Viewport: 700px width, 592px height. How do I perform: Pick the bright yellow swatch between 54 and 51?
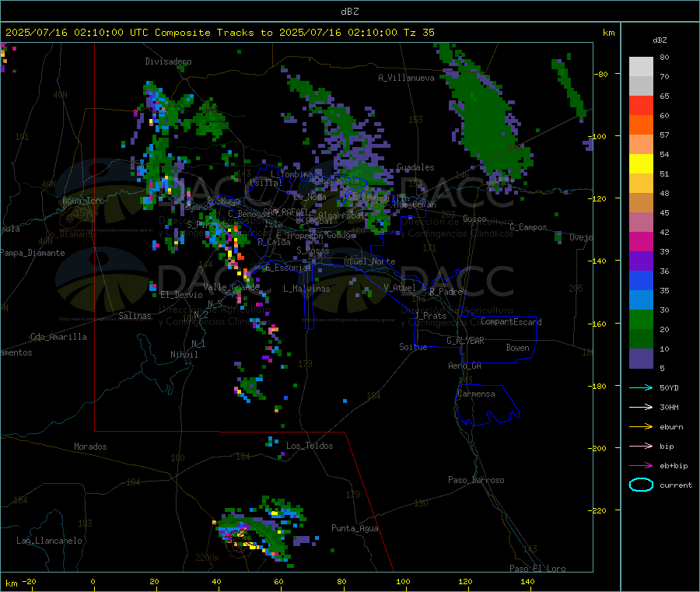[x=641, y=164]
